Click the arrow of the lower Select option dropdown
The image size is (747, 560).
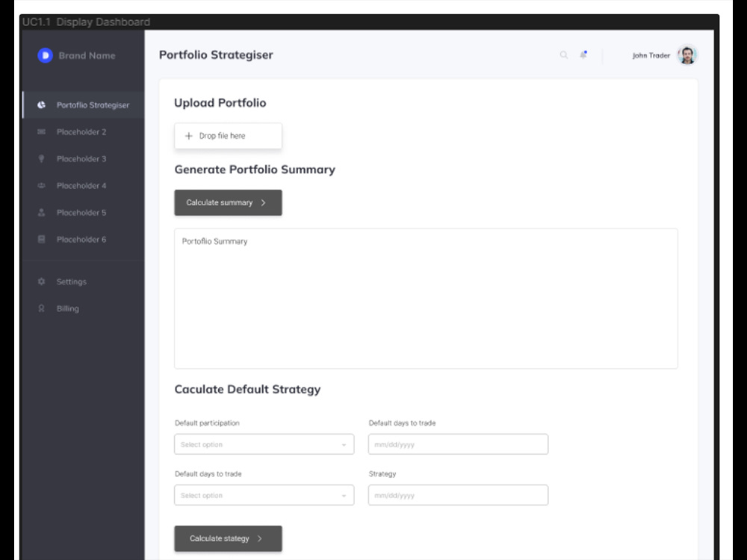344,496
